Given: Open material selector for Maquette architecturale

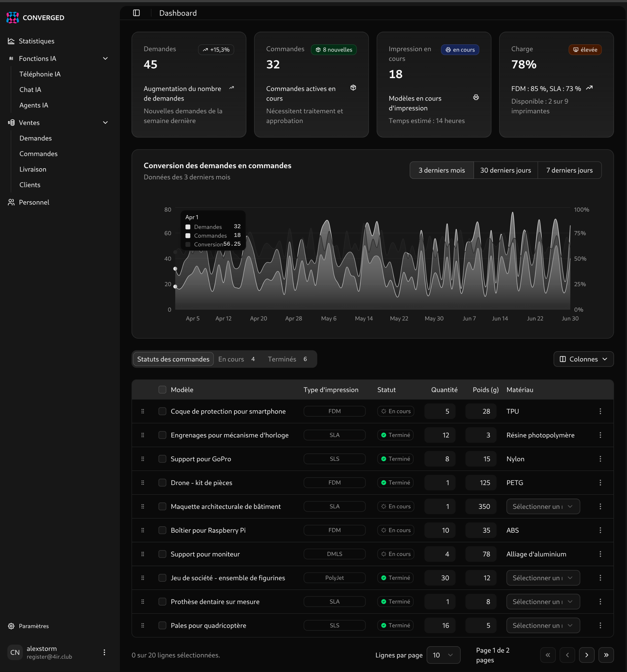Looking at the screenshot, I should [543, 506].
